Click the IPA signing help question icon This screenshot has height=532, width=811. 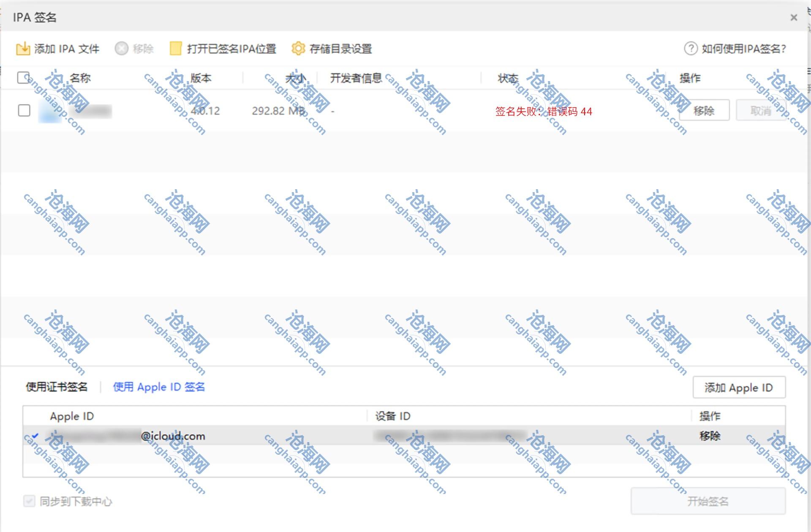[x=691, y=49]
